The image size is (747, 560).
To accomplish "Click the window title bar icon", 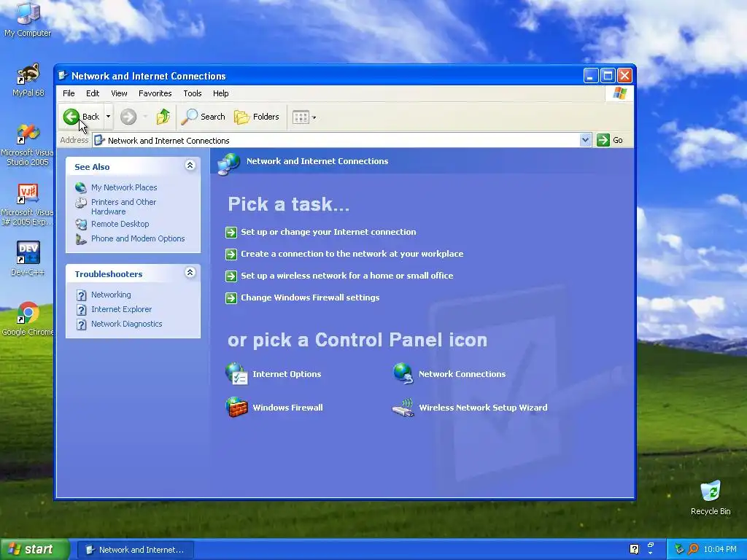I will [63, 75].
